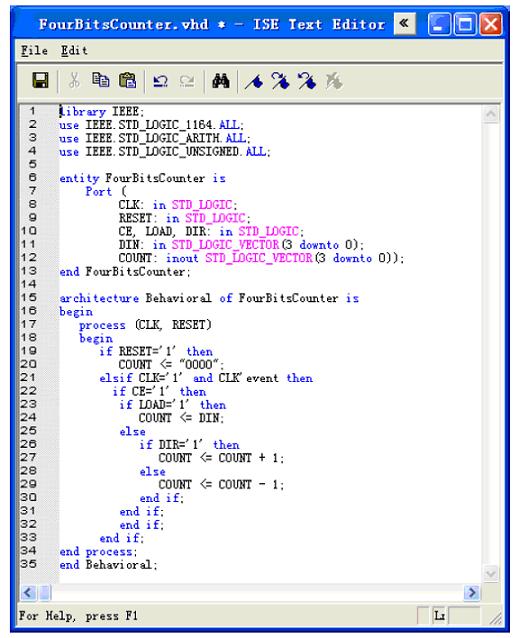Viewport: 519px width, 638px height.
Task: Clear all bookmarks with the grayed flag icon
Action: (x=334, y=81)
